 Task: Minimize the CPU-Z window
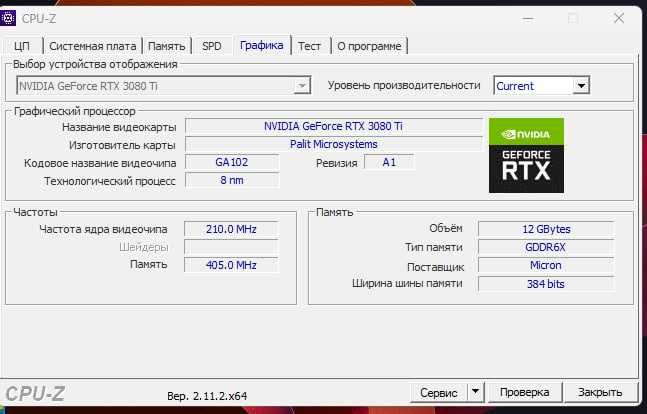(x=528, y=19)
